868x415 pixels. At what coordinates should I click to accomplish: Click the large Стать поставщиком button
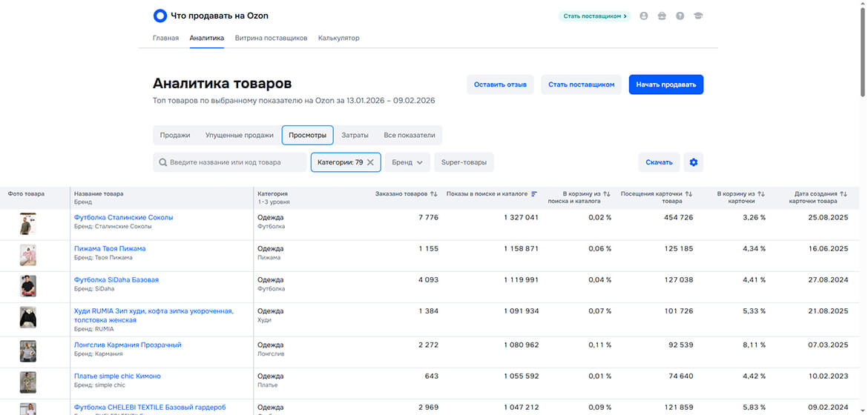click(x=581, y=84)
